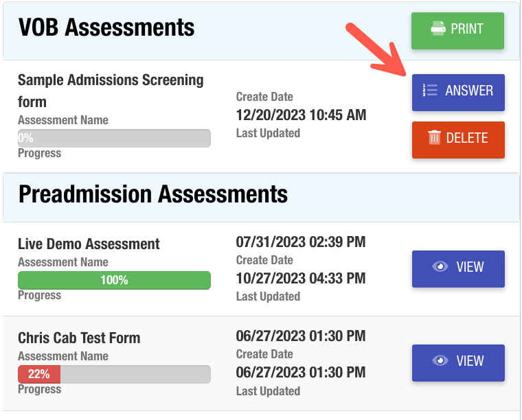Select the VOB Assessments section header

pos(106,27)
